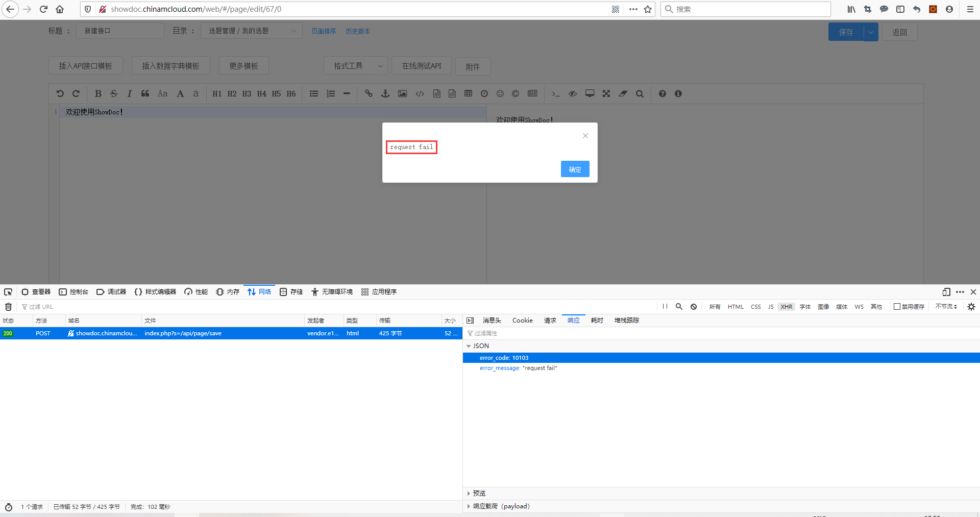980x517 pixels.
Task: Pause network recording in DevTools
Action: (x=665, y=307)
